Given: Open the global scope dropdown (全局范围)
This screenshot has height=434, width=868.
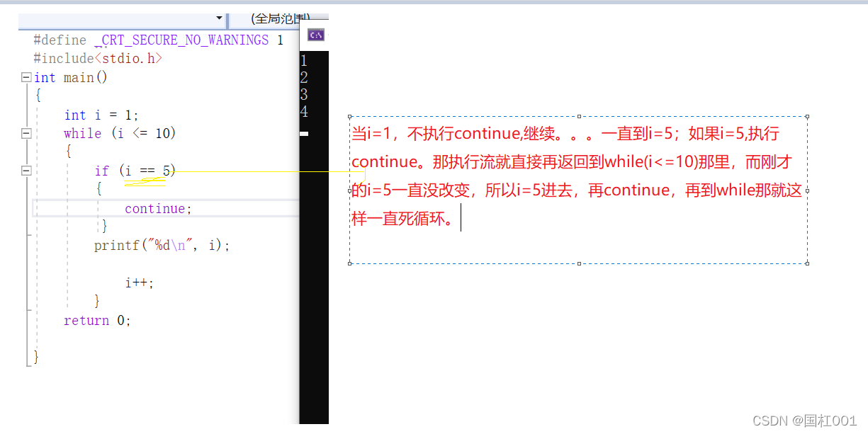Looking at the screenshot, I should point(279,19).
